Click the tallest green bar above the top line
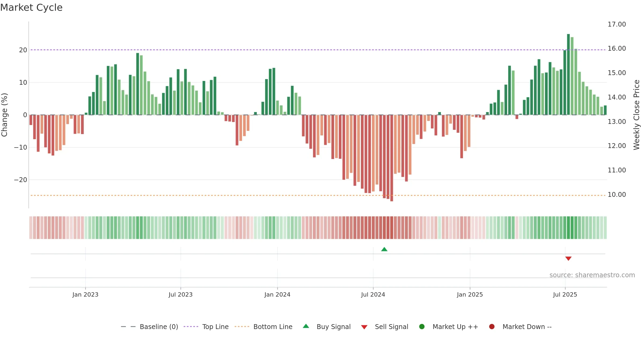 [x=568, y=74]
